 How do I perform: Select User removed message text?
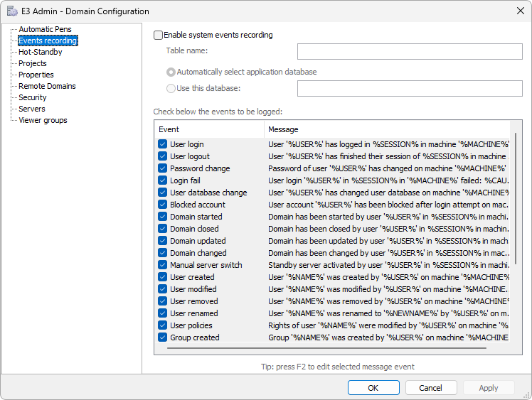pos(388,301)
